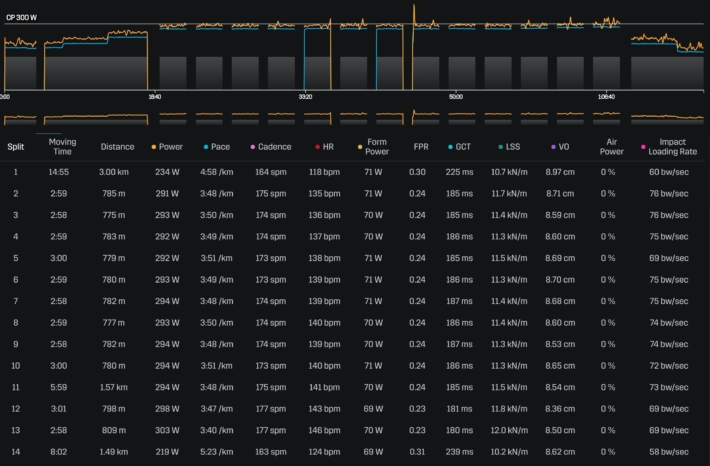Click the CP 300 W threshold label

pos(22,17)
